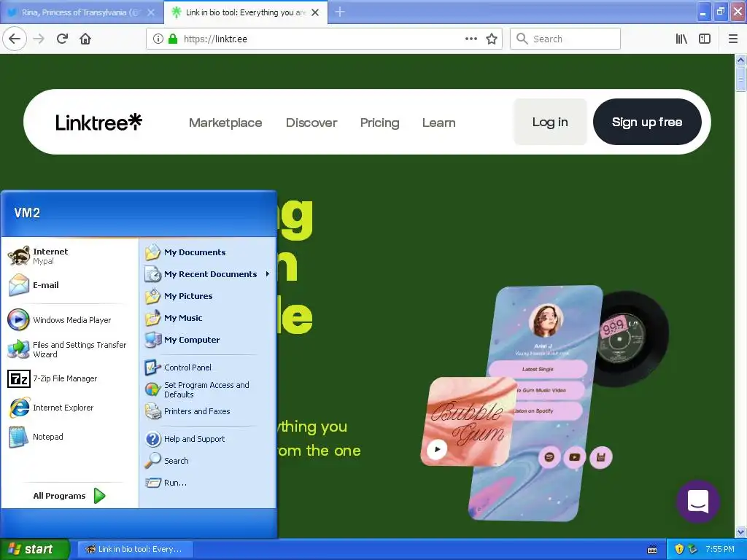Launch Mypal Internet from Start menu
The image size is (747, 560).
69,256
